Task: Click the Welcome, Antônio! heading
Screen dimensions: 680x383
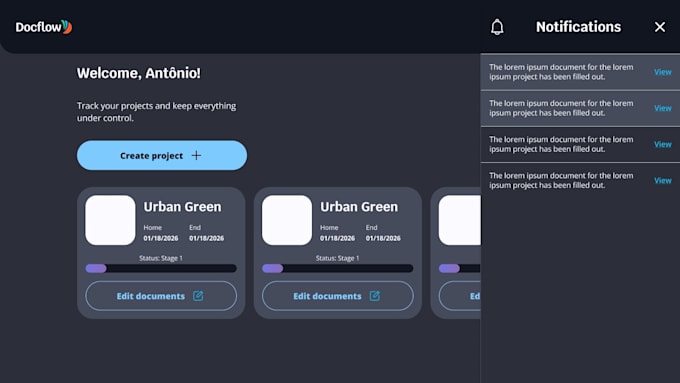Action: [x=139, y=73]
